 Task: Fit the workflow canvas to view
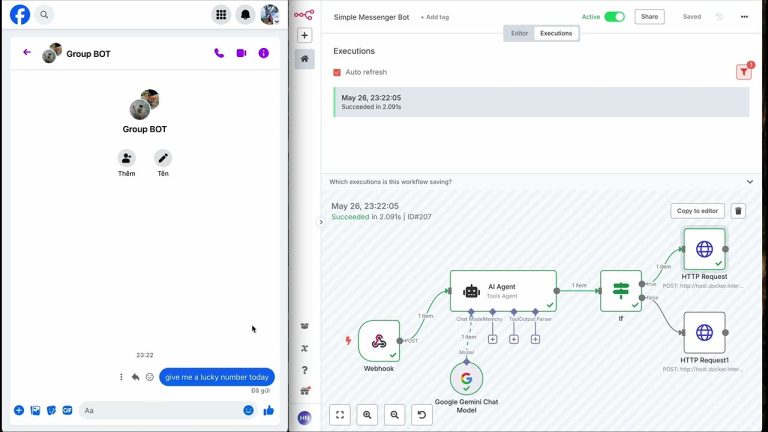coord(340,415)
